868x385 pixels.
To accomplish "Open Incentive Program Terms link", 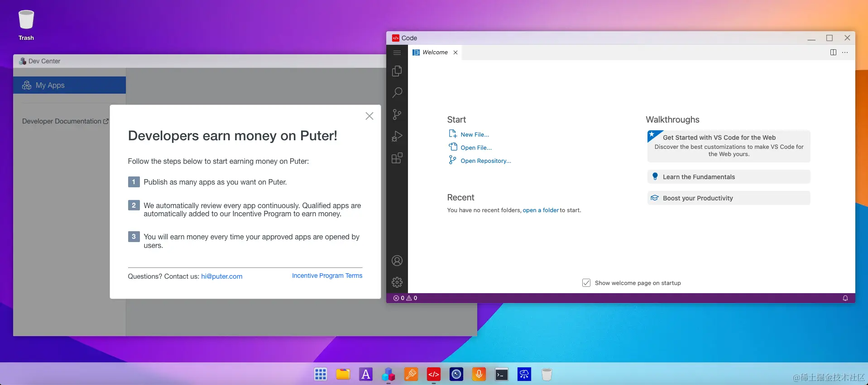I will coord(327,276).
